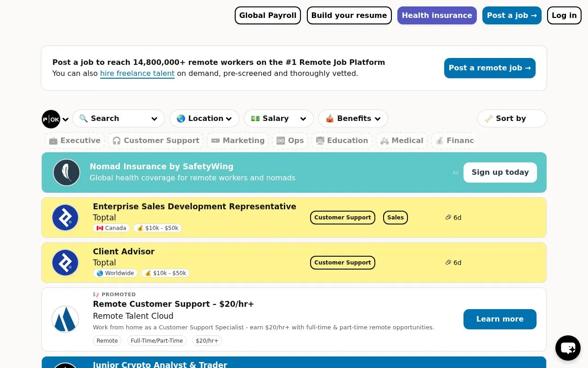Select the Ops category filter
Viewport: 588px width, 368px height.
click(x=290, y=141)
